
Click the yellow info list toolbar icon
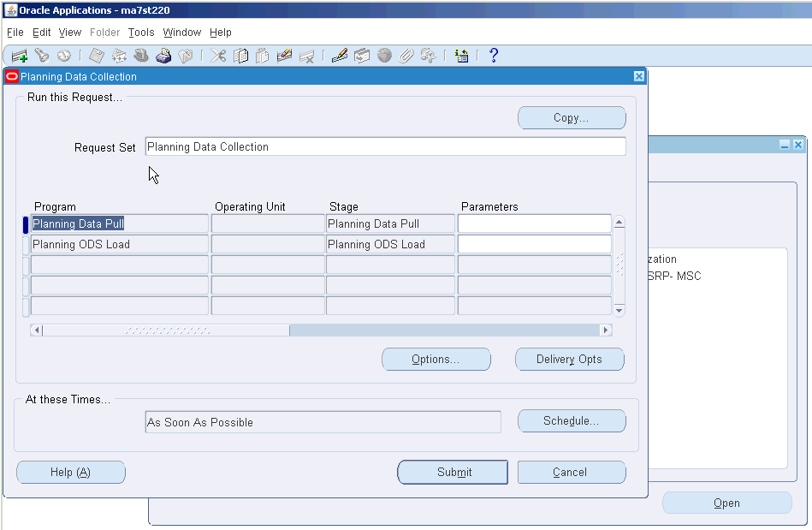(461, 56)
